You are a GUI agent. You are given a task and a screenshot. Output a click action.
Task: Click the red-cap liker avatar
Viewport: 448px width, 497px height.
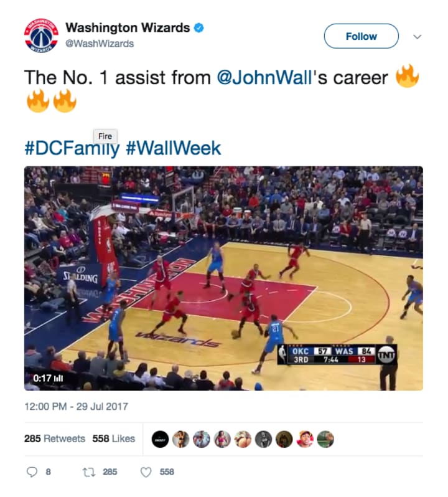[305, 439]
